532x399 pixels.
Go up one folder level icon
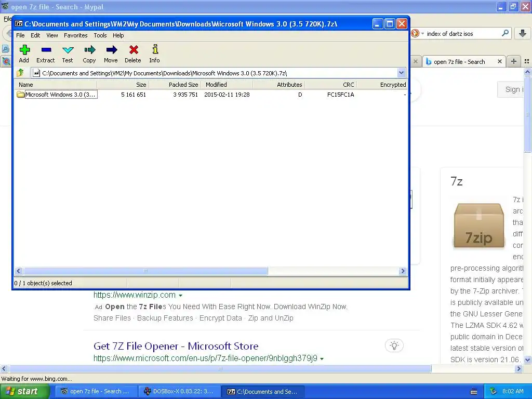pyautogui.click(x=20, y=73)
